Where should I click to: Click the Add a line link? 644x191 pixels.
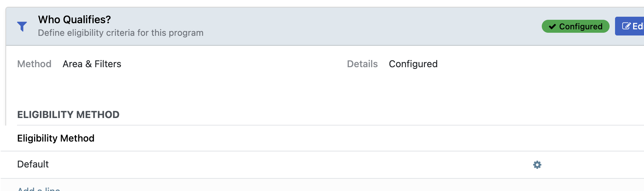pyautogui.click(x=39, y=189)
